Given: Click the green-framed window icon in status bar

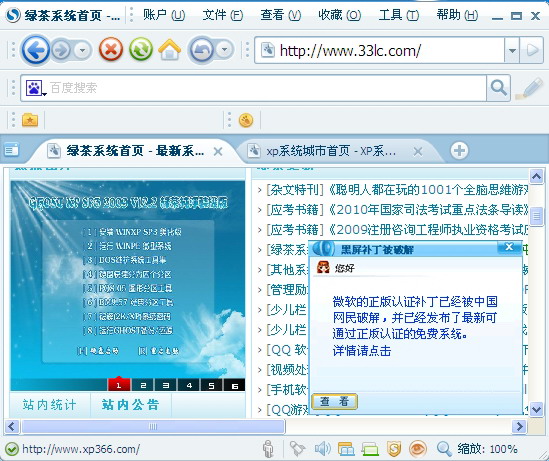Looking at the screenshot, I should pos(370,449).
